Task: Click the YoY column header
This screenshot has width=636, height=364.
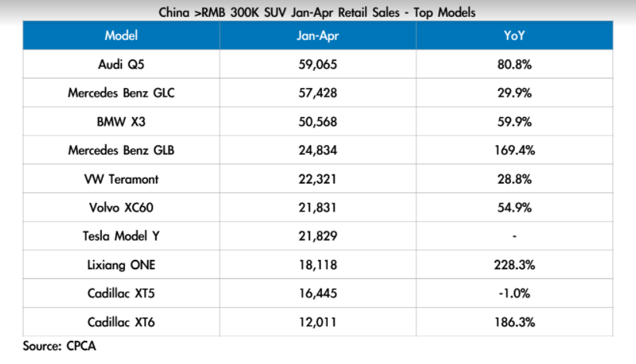Action: [514, 36]
